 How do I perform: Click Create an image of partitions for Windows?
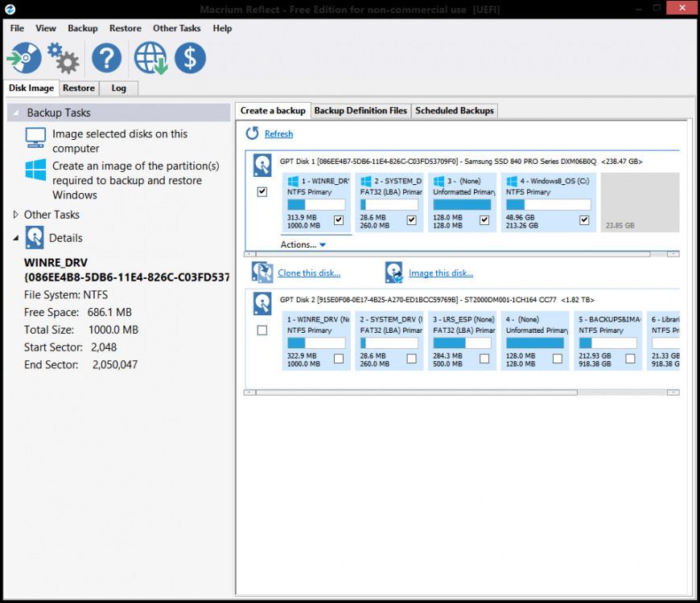136,180
